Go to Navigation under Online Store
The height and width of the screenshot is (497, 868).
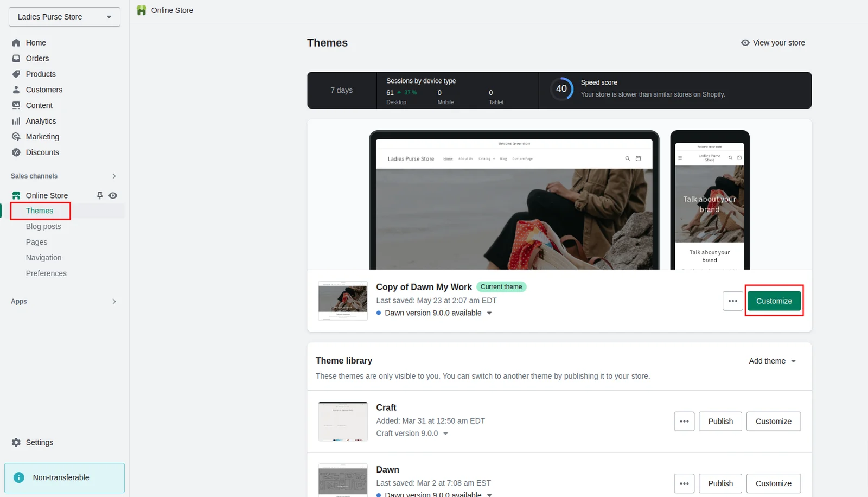tap(43, 258)
